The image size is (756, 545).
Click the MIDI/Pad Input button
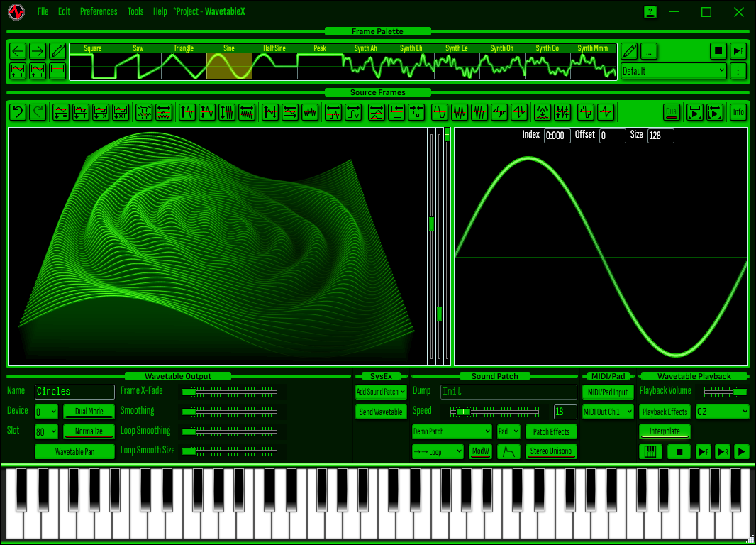(608, 392)
